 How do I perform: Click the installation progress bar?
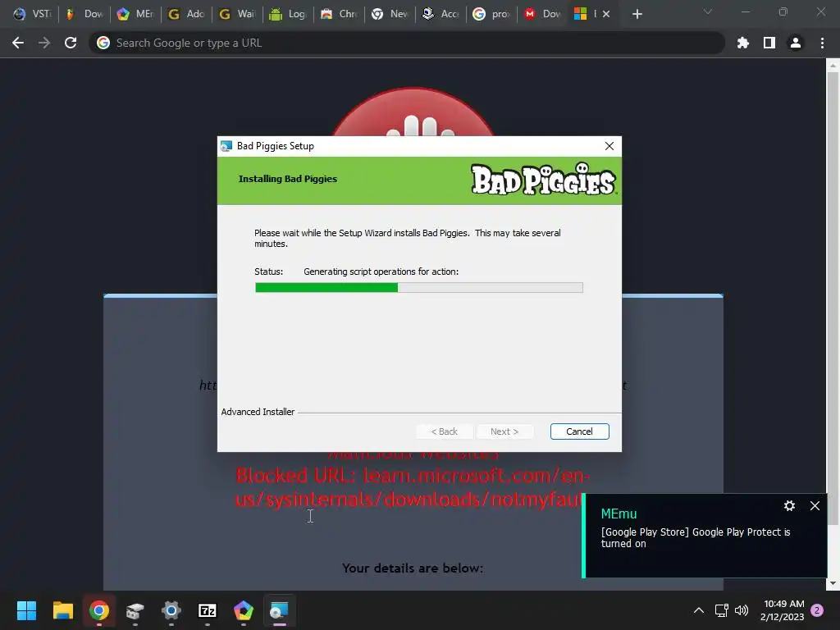(x=419, y=288)
